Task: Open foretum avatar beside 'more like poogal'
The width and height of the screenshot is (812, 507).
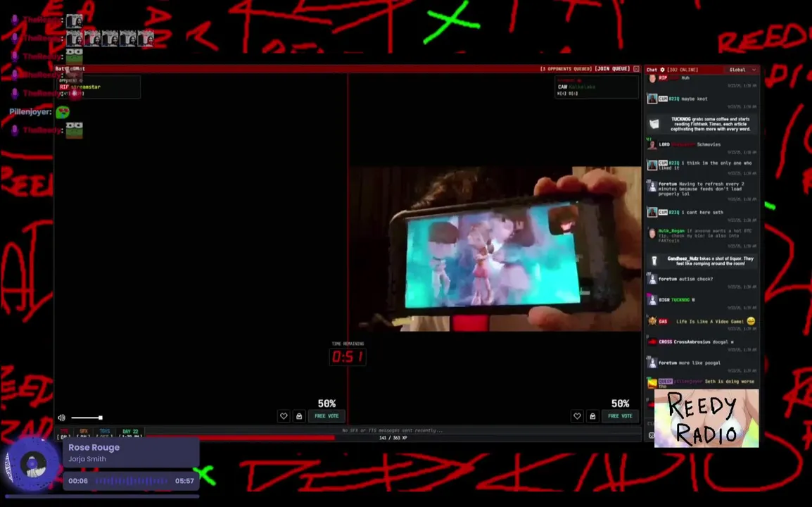Action: pyautogui.click(x=652, y=363)
